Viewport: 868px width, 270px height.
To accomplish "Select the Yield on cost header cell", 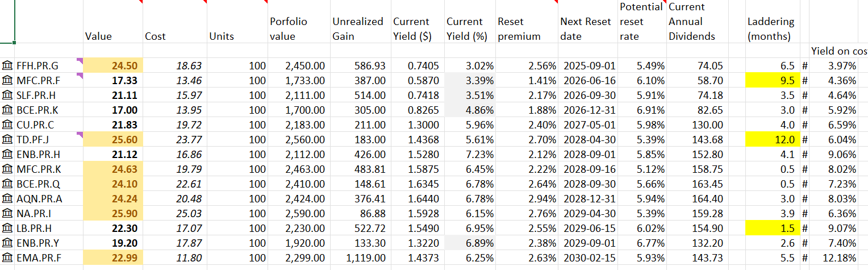I will click(x=839, y=51).
